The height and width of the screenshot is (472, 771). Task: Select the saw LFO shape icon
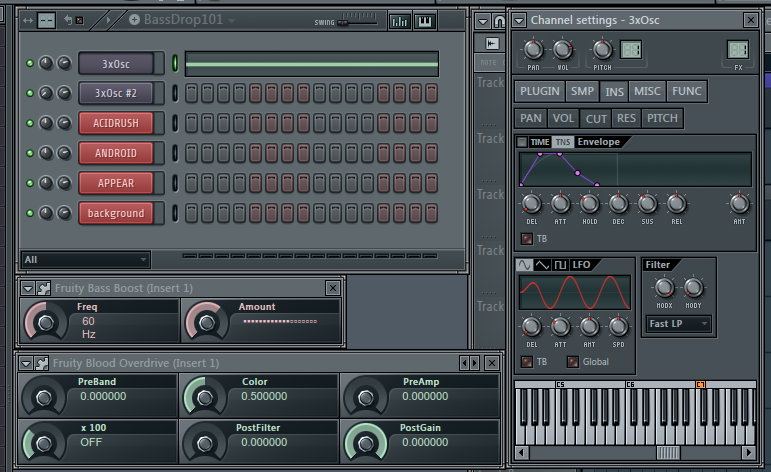pos(542,265)
